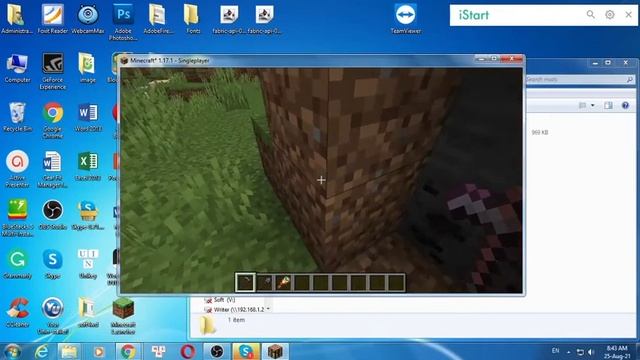Toggle the Explorer preview pane button
640x360 pixels.
click(x=608, y=106)
